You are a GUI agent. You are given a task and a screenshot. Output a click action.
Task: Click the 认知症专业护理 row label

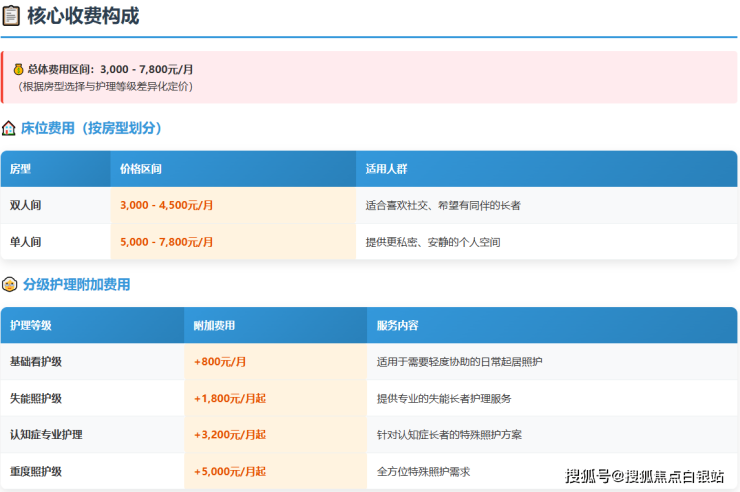coord(46,435)
